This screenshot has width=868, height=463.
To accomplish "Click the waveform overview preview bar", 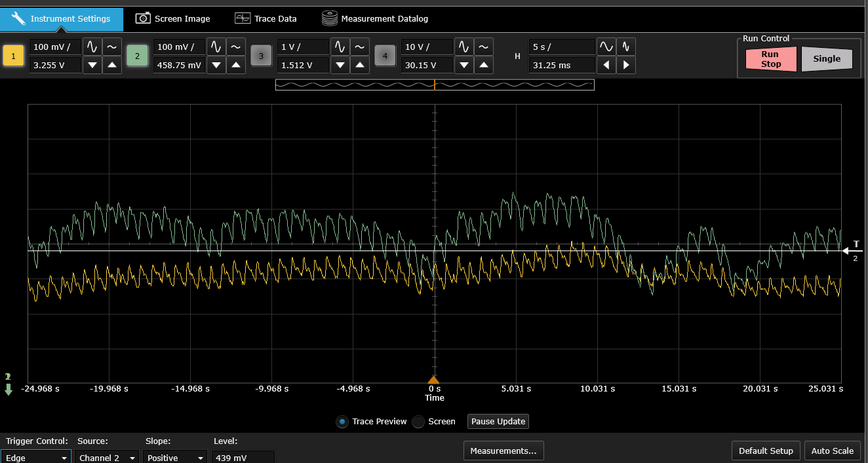I will pos(435,85).
